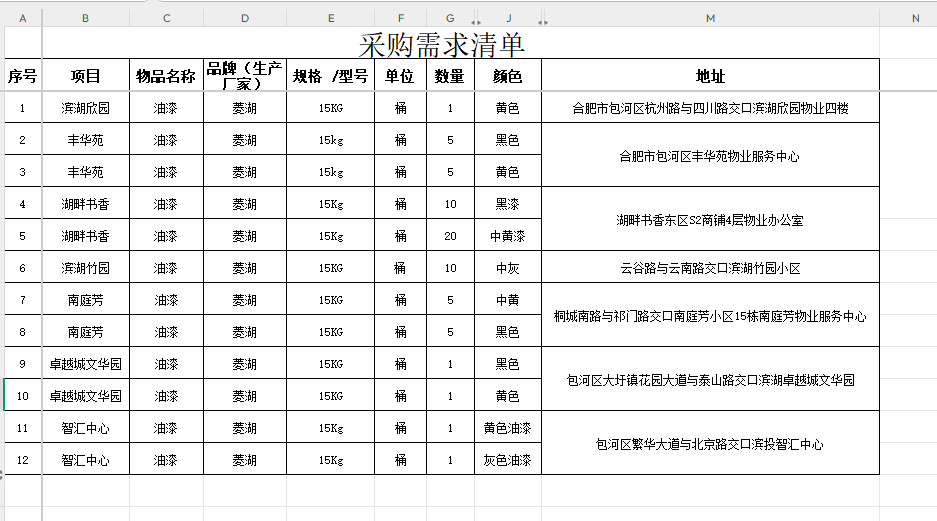Click column header E
Viewport: 937px width, 521px height.
[330, 18]
